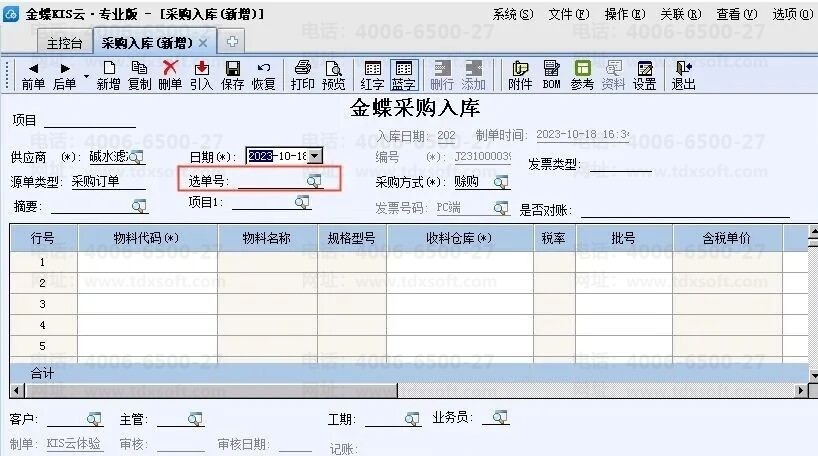Select the 规格型号 column header
The height and width of the screenshot is (456, 818).
coord(352,238)
